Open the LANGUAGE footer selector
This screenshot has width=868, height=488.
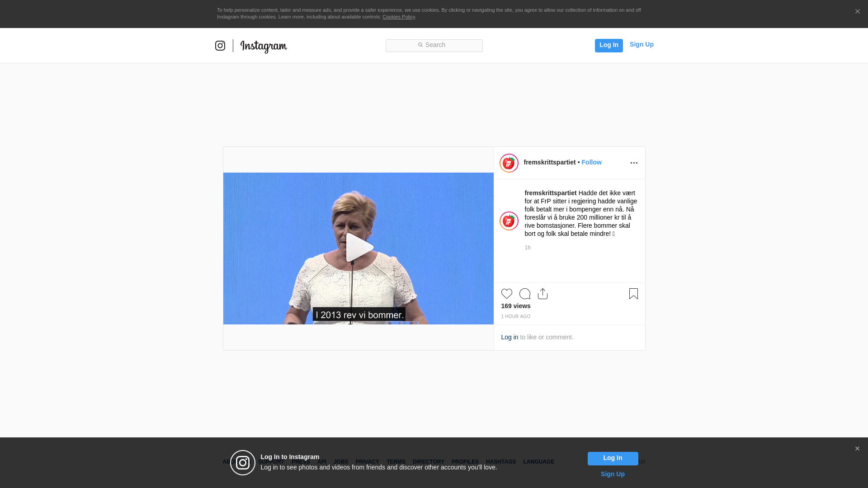[x=539, y=462]
